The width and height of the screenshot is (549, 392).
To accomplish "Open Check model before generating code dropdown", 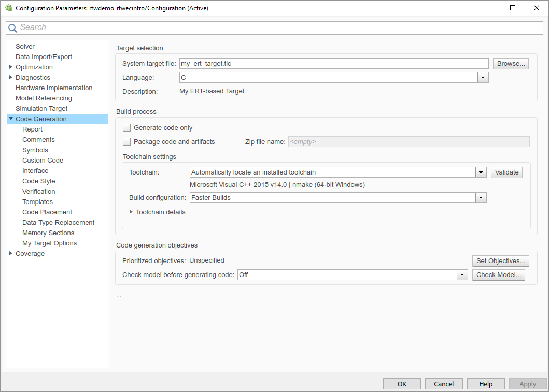I will 462,275.
